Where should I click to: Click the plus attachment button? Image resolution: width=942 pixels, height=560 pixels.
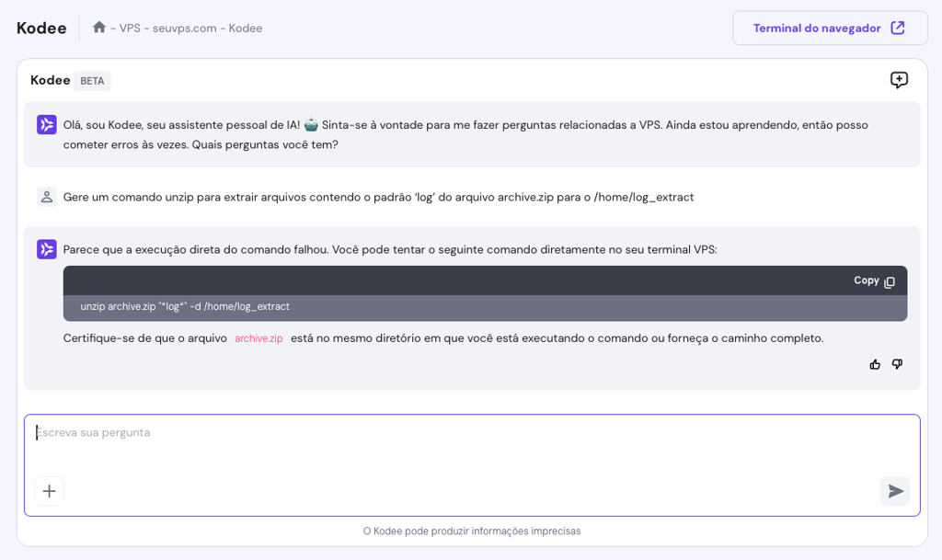pyautogui.click(x=50, y=491)
